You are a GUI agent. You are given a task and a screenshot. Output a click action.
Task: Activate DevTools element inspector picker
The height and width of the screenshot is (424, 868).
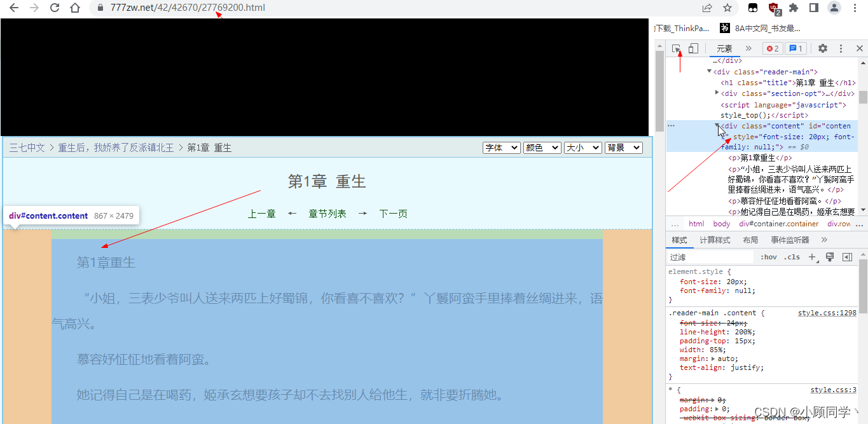tap(677, 48)
